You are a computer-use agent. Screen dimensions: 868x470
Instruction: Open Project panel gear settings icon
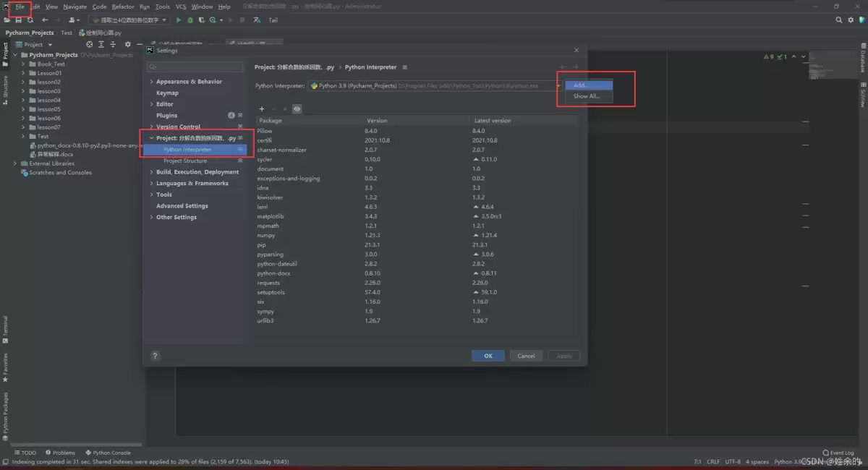coord(128,44)
